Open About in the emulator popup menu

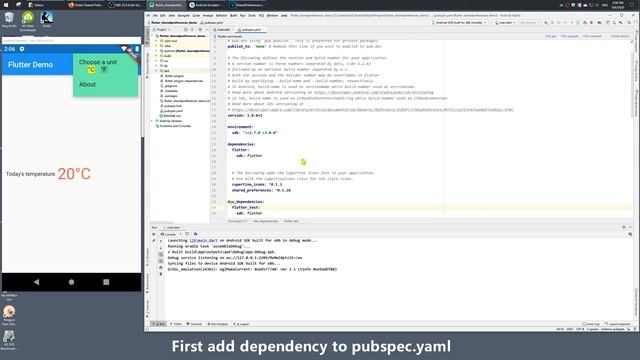click(x=87, y=84)
